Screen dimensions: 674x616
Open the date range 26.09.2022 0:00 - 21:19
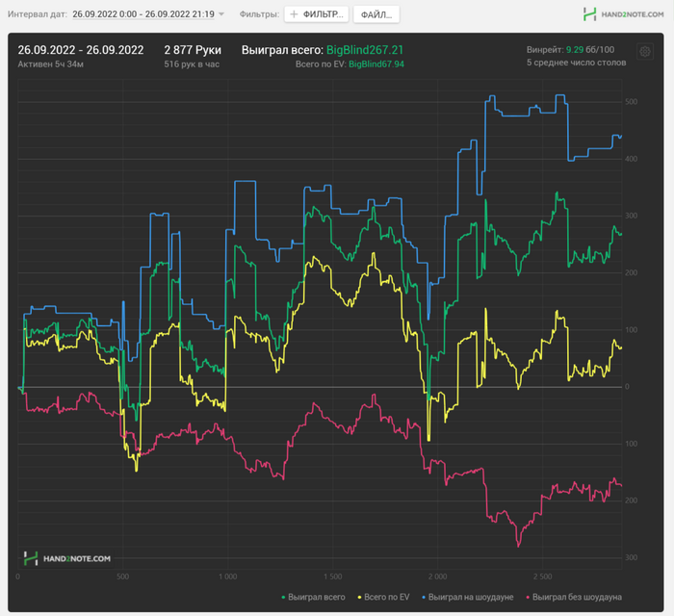click(143, 14)
